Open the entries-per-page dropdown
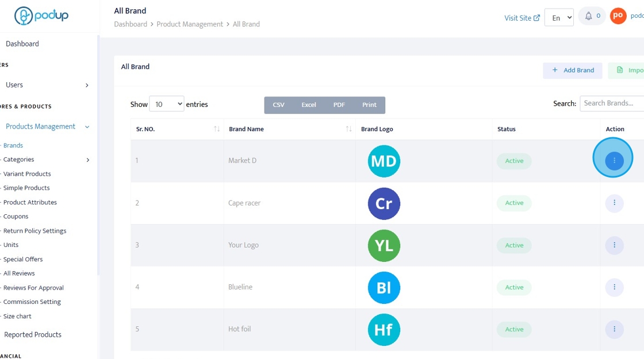644x359 pixels. (167, 104)
